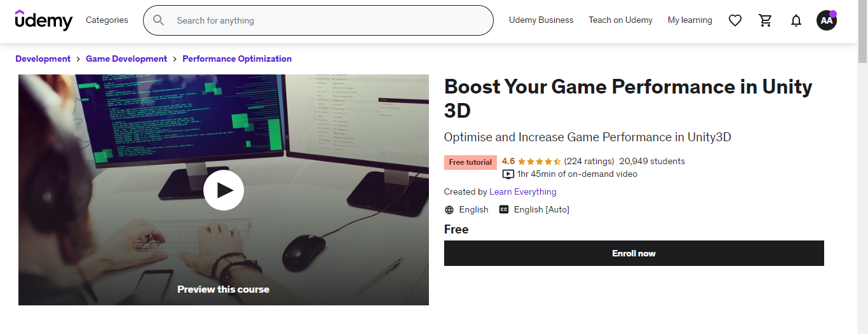The width and height of the screenshot is (868, 334).
Task: Click the star rating display
Action: [539, 162]
